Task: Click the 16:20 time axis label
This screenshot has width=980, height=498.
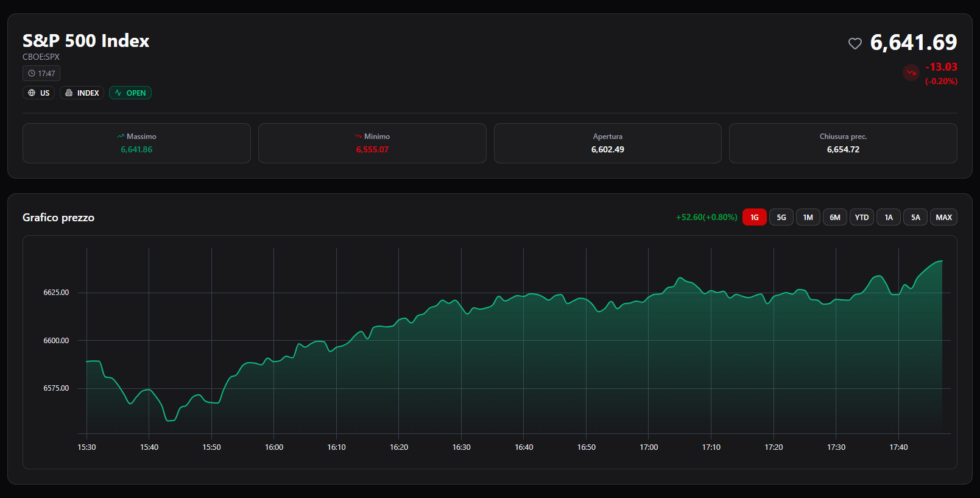Action: pyautogui.click(x=399, y=447)
